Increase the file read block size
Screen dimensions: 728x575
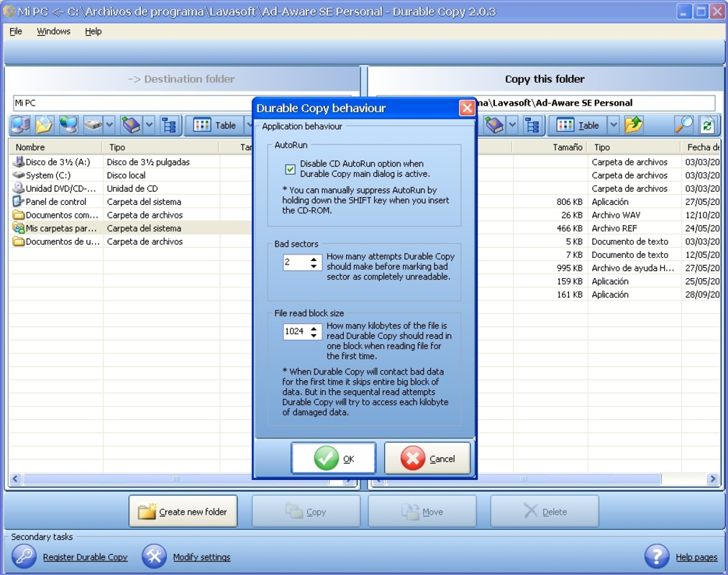coord(314,328)
